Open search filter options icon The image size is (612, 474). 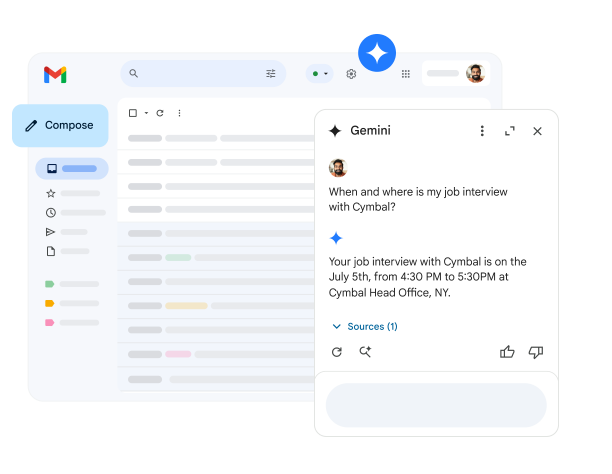pos(270,73)
